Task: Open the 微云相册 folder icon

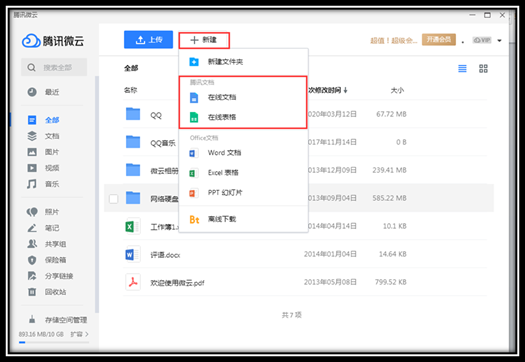Action: tap(133, 170)
